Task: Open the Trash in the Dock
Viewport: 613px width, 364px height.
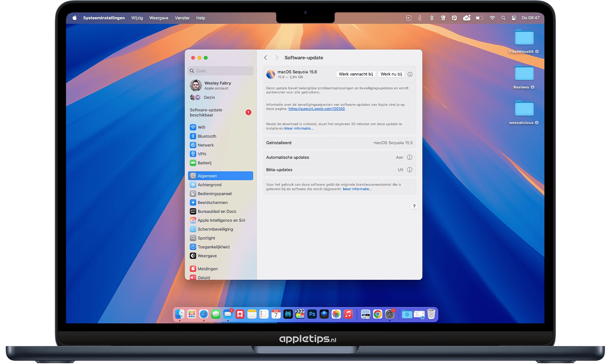Action: point(431,314)
